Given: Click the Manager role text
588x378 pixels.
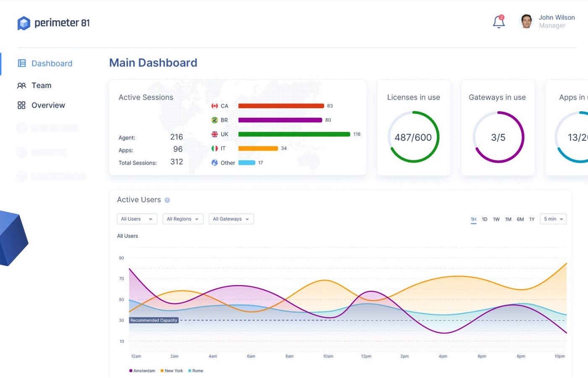Looking at the screenshot, I should tap(552, 26).
